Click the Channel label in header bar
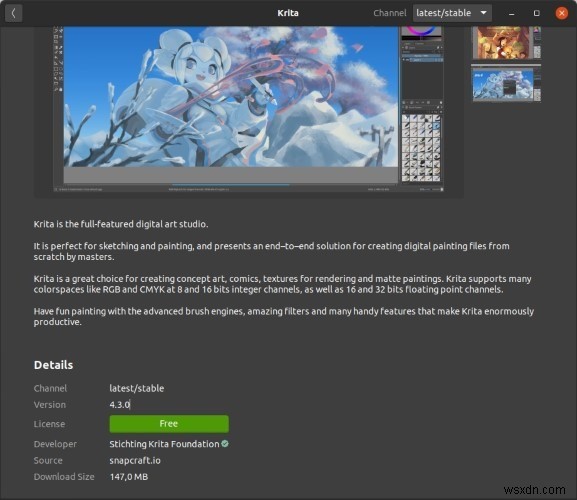The image size is (577, 500). (x=390, y=13)
